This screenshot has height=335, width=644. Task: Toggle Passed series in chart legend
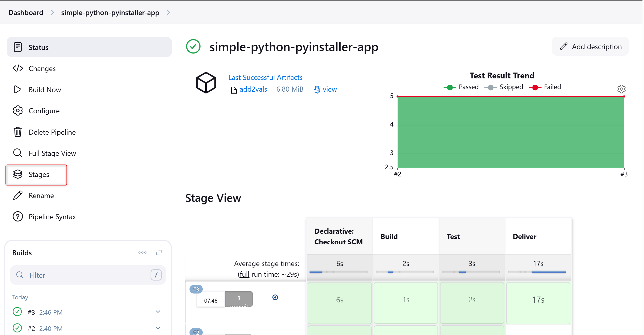click(461, 87)
